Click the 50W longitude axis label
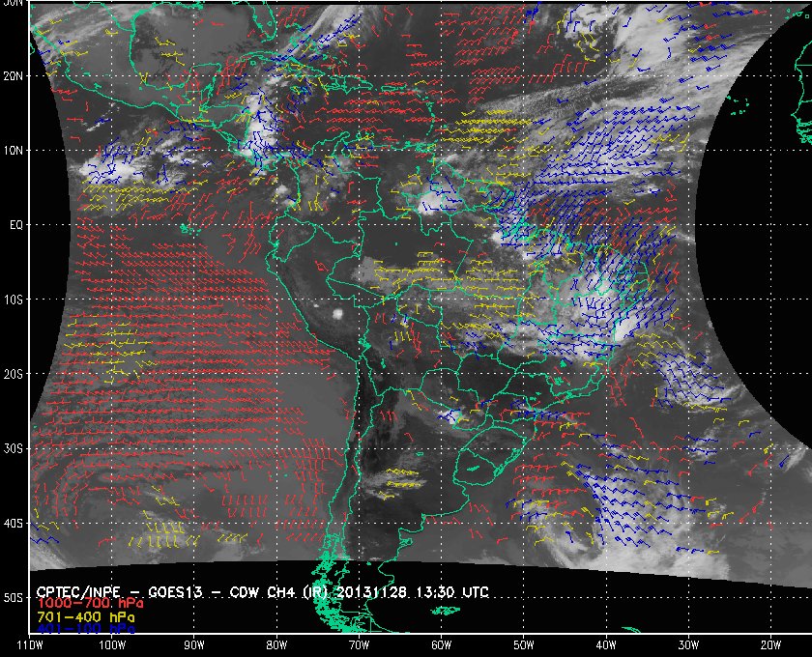 coord(524,645)
